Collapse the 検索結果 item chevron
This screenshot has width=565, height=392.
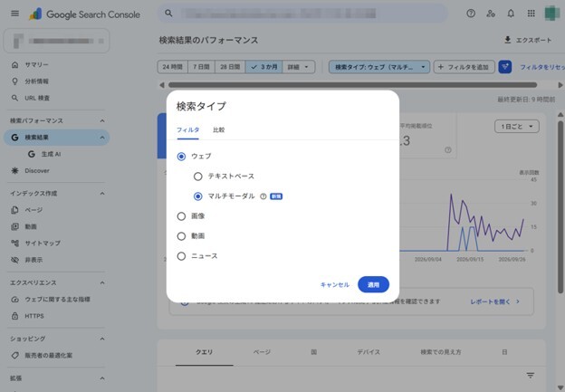click(102, 138)
